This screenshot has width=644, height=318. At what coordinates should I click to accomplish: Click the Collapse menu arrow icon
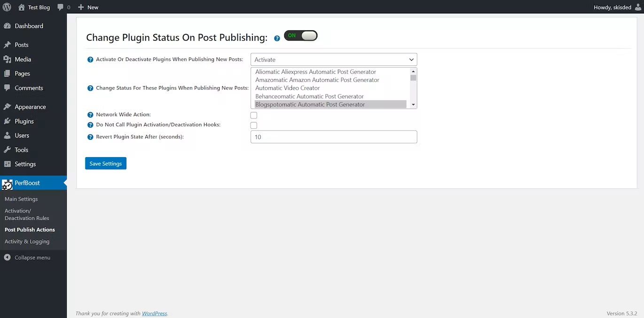click(x=7, y=257)
